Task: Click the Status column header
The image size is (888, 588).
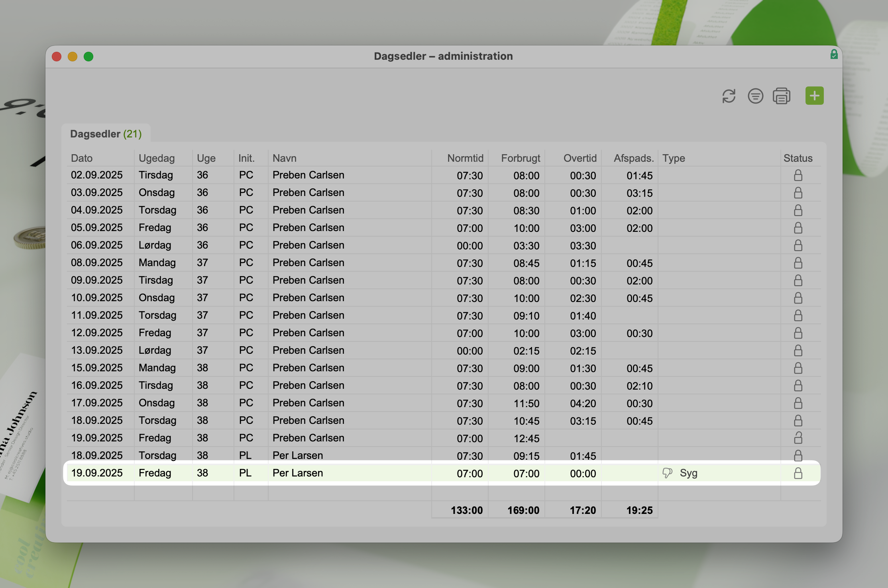Action: [798, 158]
